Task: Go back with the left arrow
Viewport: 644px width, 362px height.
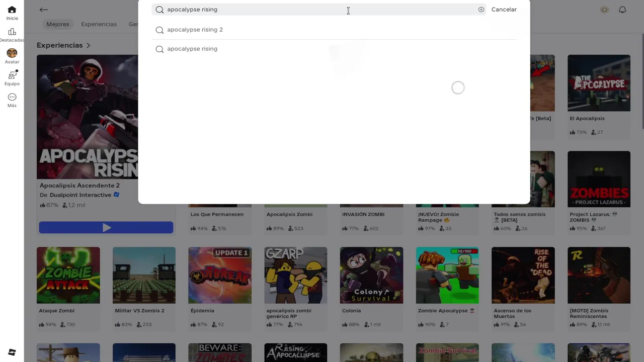Action: pyautogui.click(x=44, y=10)
